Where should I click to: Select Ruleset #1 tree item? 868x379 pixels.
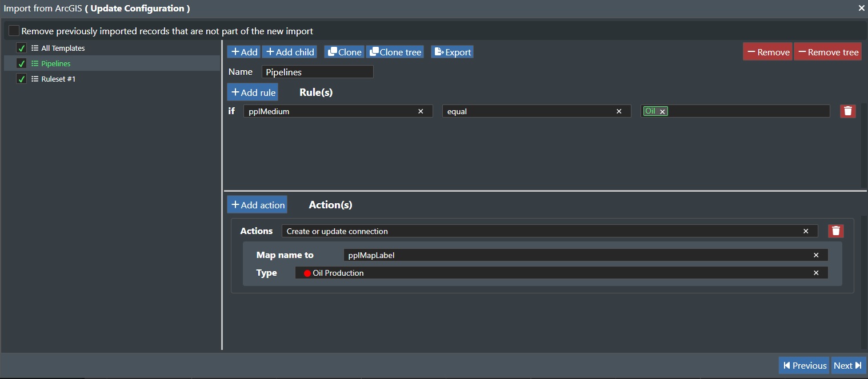[58, 79]
